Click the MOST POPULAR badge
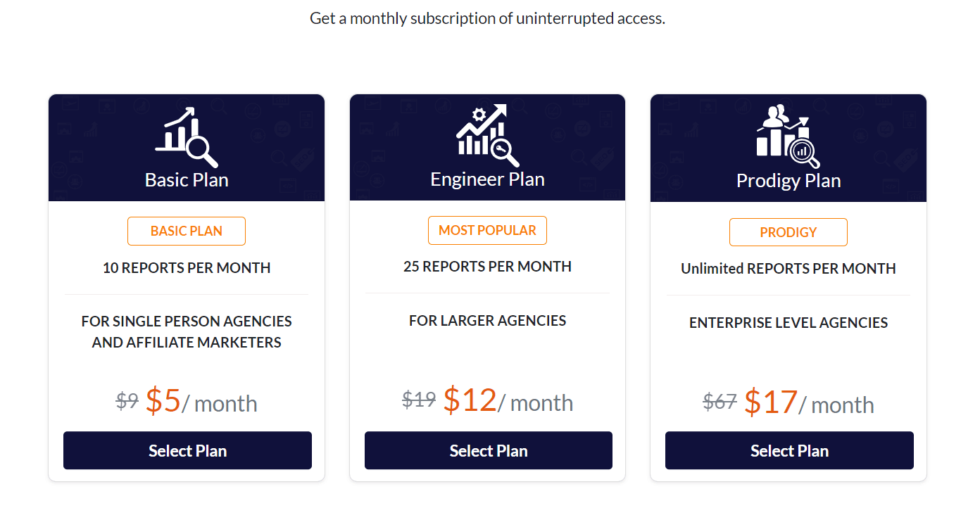This screenshot has height=515, width=980. 487,230
